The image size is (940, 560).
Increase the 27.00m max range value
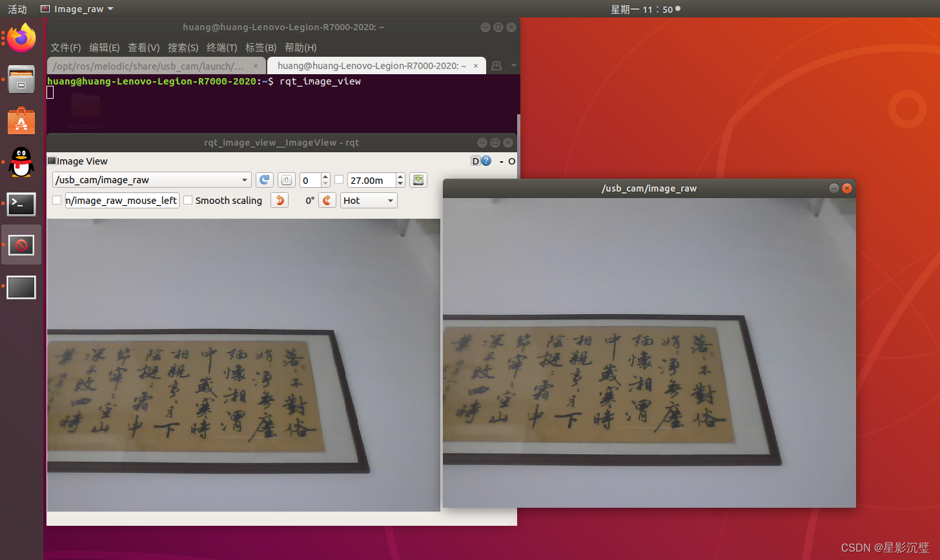400,177
